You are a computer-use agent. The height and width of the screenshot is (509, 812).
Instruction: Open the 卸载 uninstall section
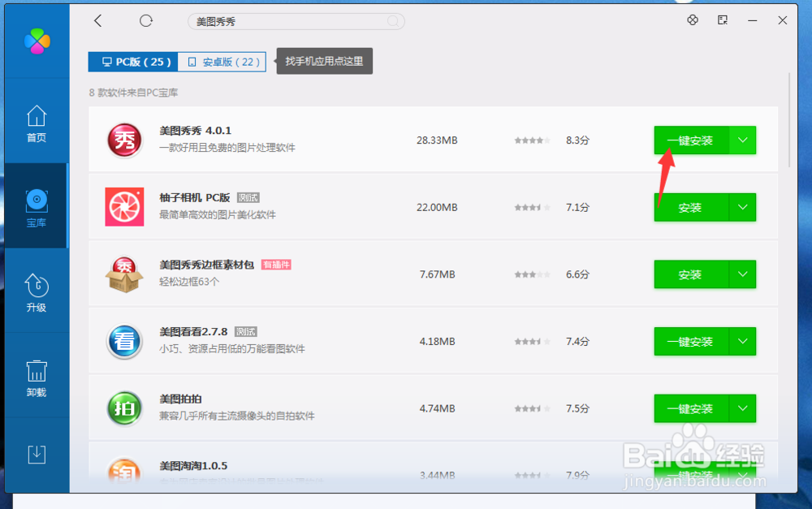37,378
